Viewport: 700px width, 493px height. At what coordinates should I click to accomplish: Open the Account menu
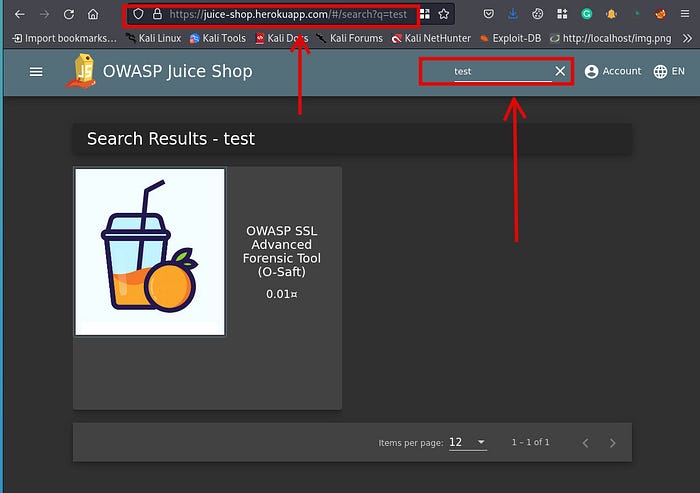point(613,71)
